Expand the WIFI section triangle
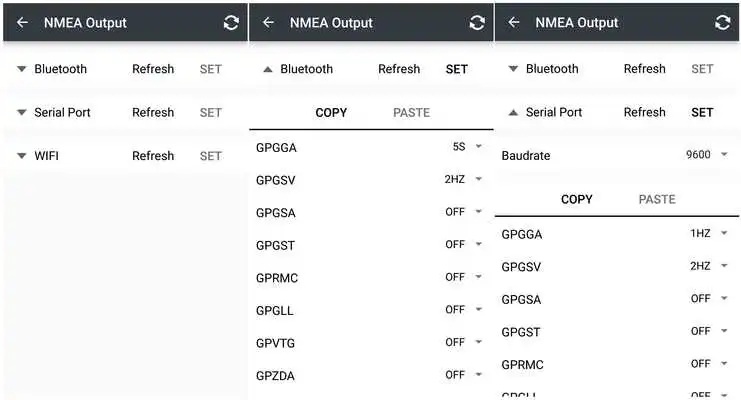The image size is (741, 400). point(21,156)
